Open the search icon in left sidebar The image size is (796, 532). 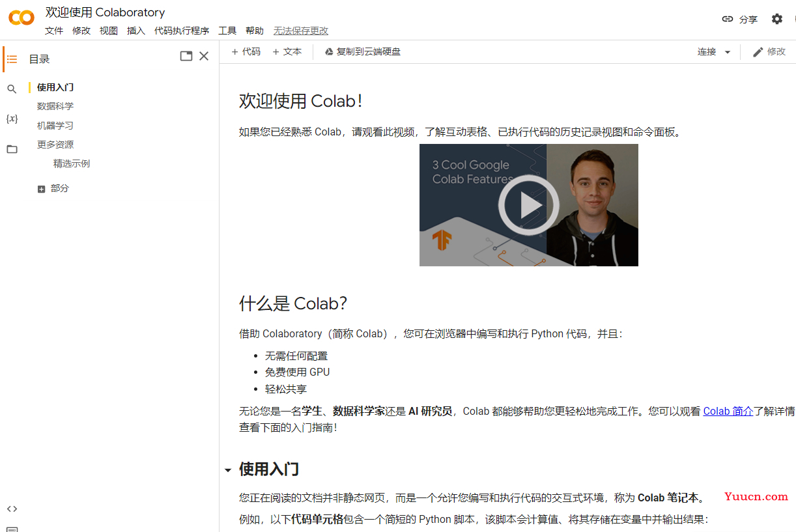click(12, 89)
